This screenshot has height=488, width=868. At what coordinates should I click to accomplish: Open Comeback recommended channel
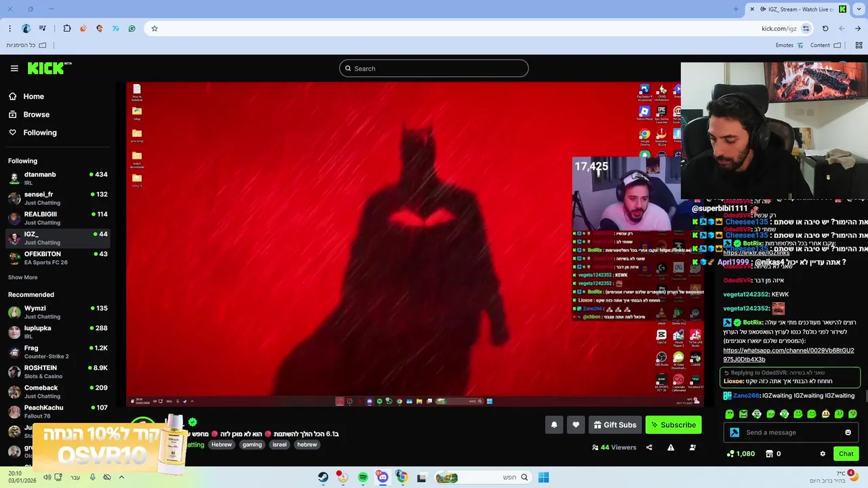tap(58, 392)
